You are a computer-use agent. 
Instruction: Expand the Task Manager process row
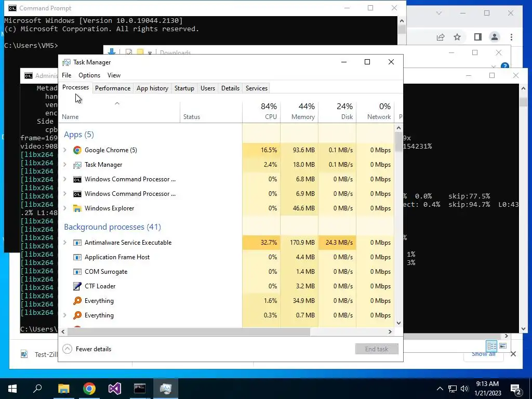pyautogui.click(x=65, y=165)
